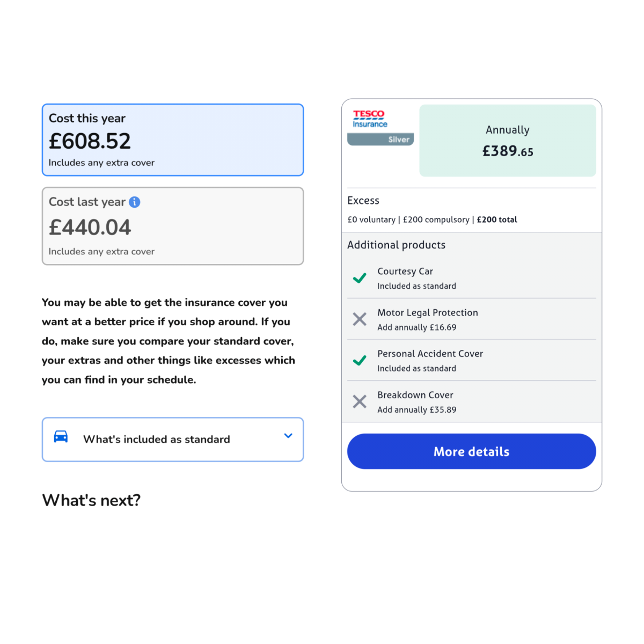Click the cross icon beside Motor Legal Protection

click(x=360, y=319)
